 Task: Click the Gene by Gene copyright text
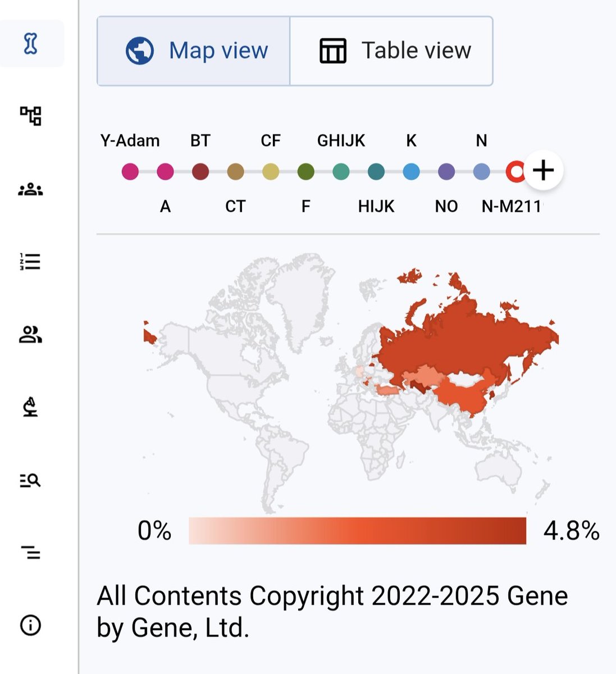332,612
